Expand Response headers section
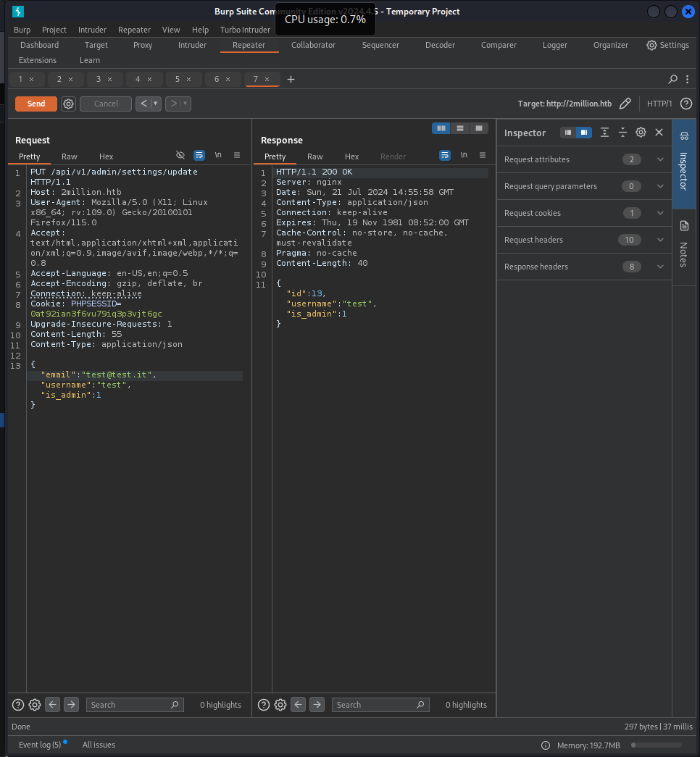700x757 pixels. [584, 267]
